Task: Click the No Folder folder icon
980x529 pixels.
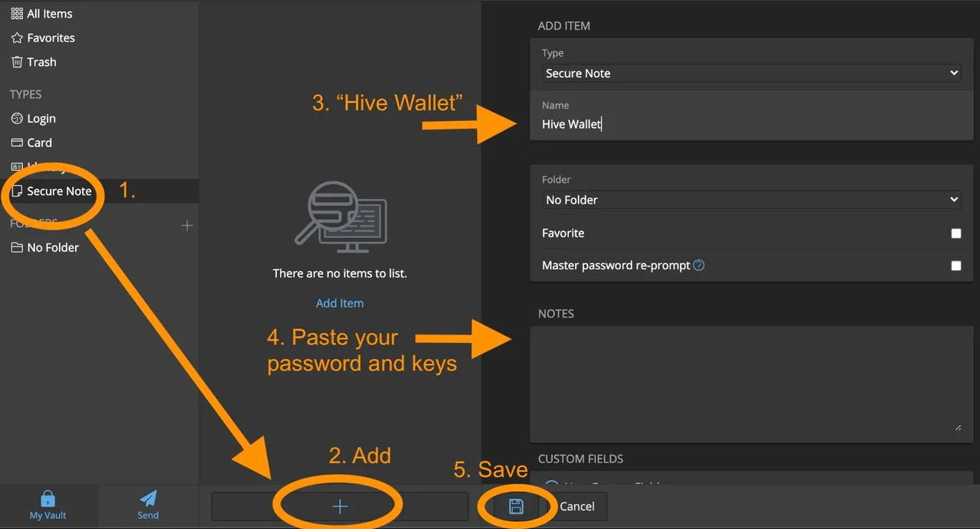Action: click(x=17, y=247)
